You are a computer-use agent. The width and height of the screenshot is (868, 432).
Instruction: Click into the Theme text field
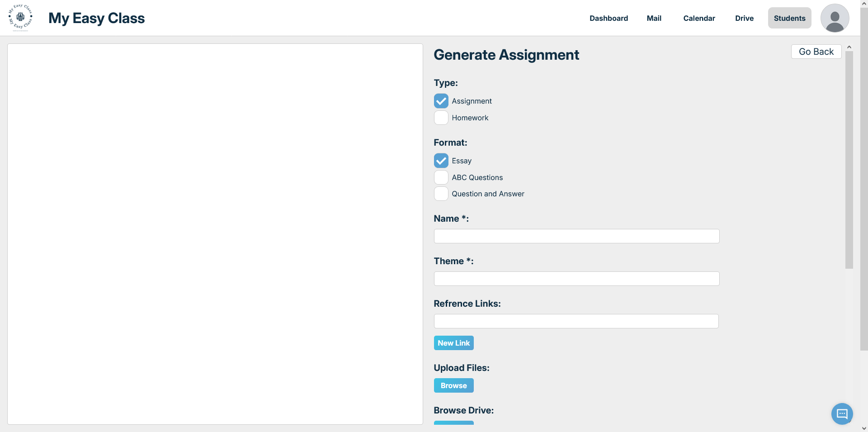tap(576, 279)
